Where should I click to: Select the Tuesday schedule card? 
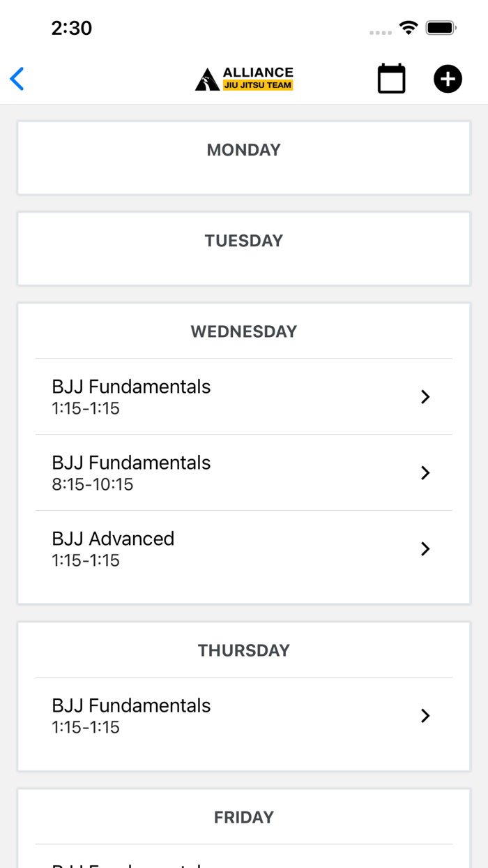click(244, 249)
